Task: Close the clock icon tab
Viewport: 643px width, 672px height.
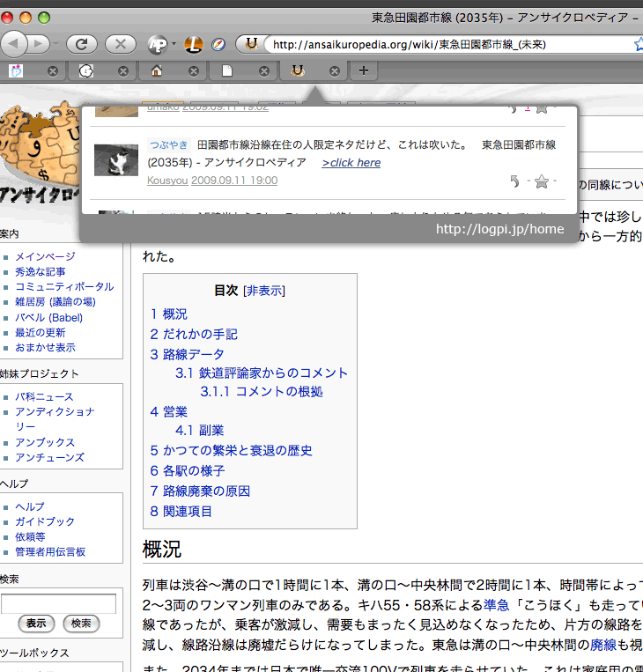Action: [x=123, y=71]
